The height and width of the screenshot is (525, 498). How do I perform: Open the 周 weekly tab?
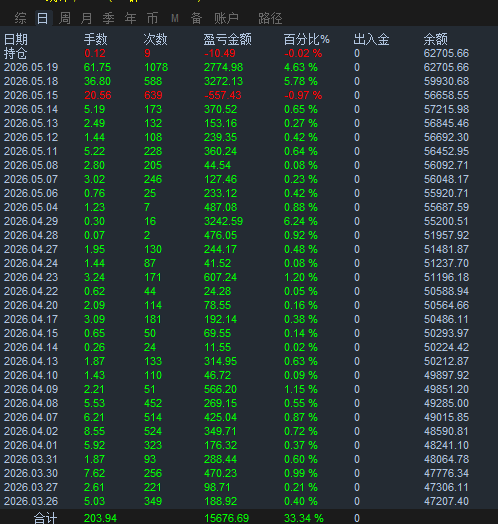tap(64, 18)
